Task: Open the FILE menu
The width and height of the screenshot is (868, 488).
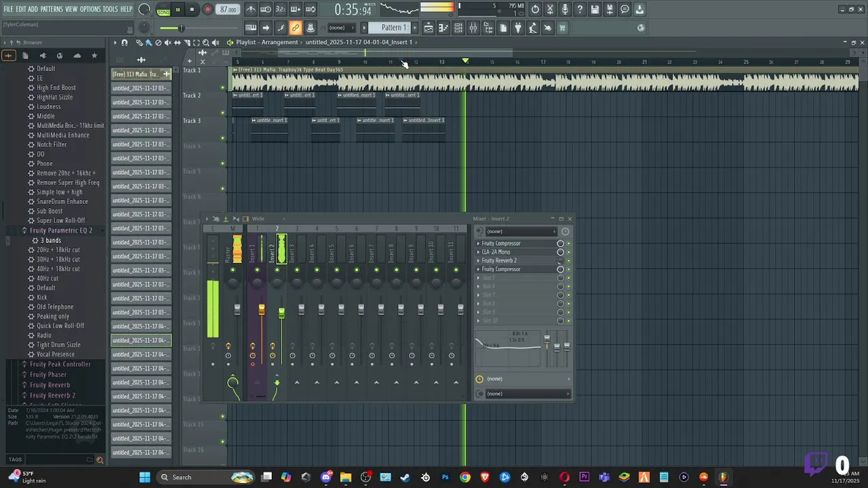Action: tap(8, 9)
